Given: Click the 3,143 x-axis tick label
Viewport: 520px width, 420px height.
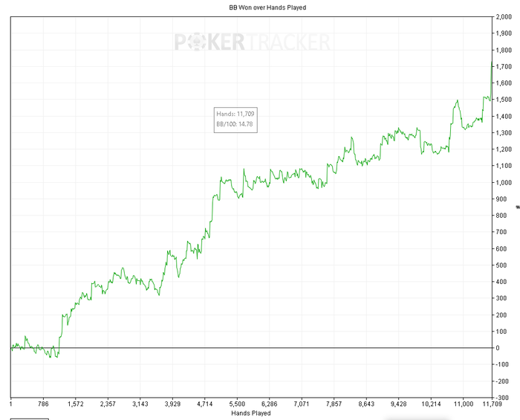Looking at the screenshot, I should 140,404.
